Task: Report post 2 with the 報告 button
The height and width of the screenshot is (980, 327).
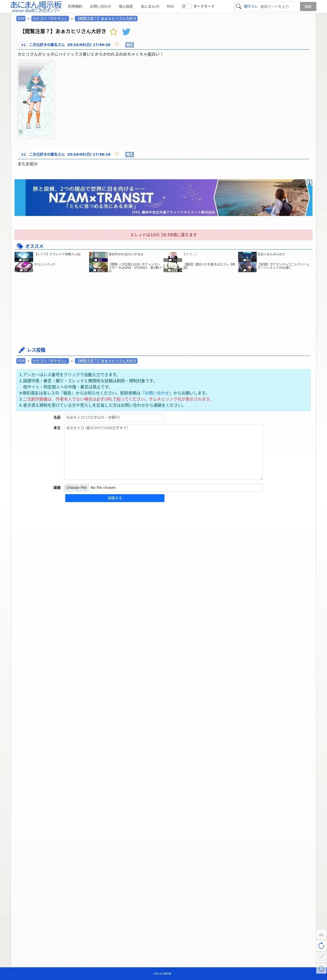Action: point(130,154)
